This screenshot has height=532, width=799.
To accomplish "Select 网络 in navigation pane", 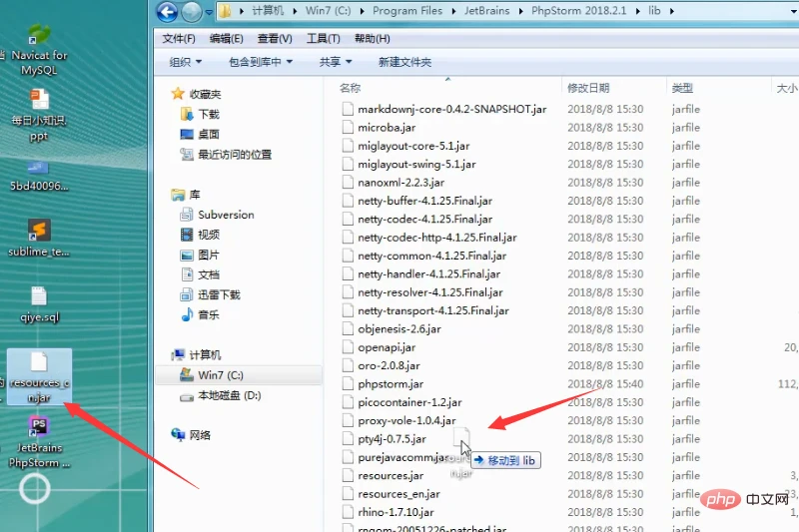I will 192,435.
